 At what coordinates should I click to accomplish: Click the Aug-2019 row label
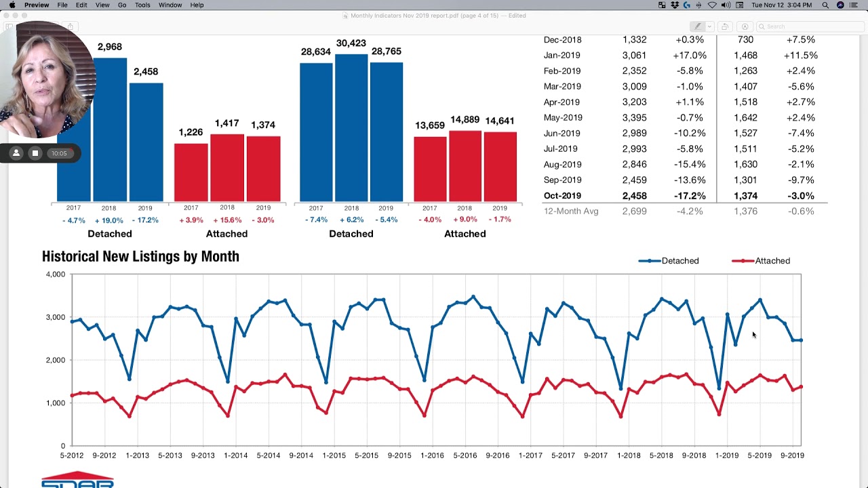point(562,165)
